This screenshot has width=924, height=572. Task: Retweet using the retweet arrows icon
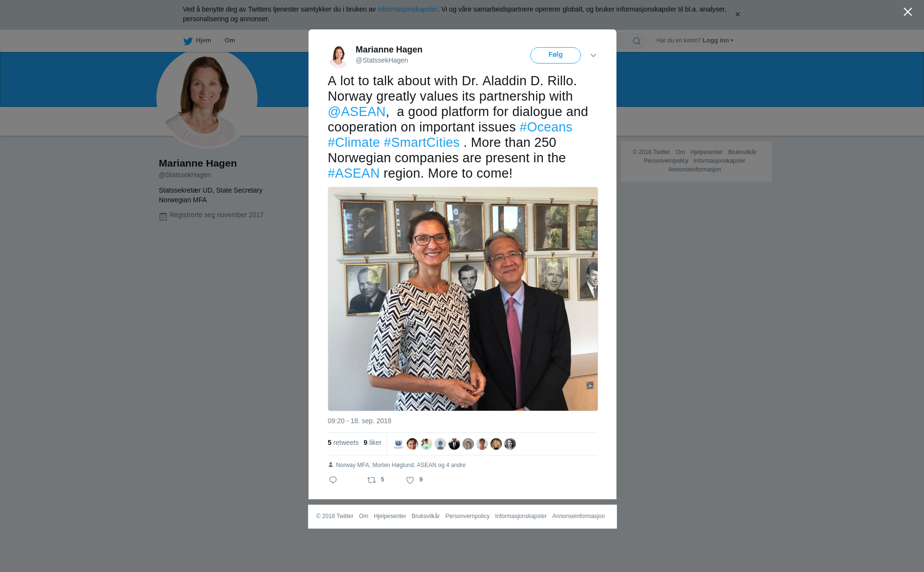pos(372,480)
